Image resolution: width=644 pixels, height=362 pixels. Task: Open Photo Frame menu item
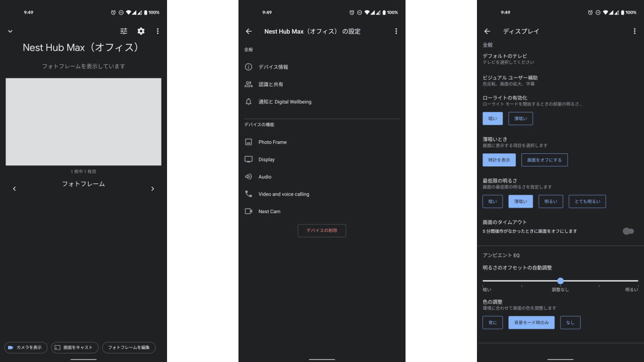(272, 142)
